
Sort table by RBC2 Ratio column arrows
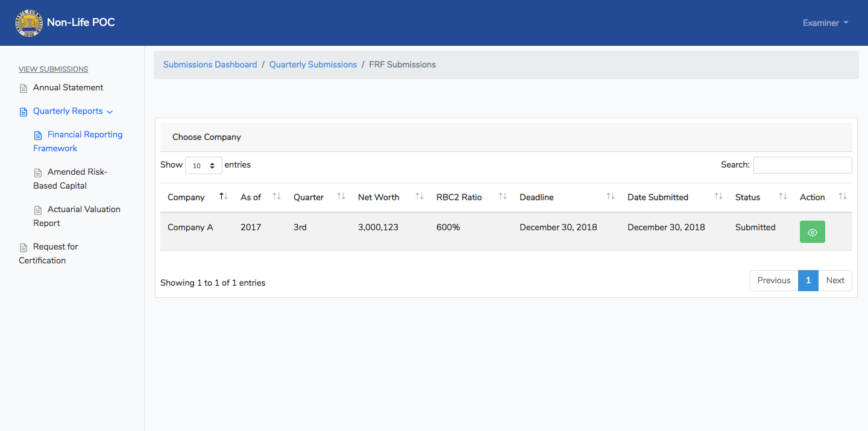click(503, 197)
